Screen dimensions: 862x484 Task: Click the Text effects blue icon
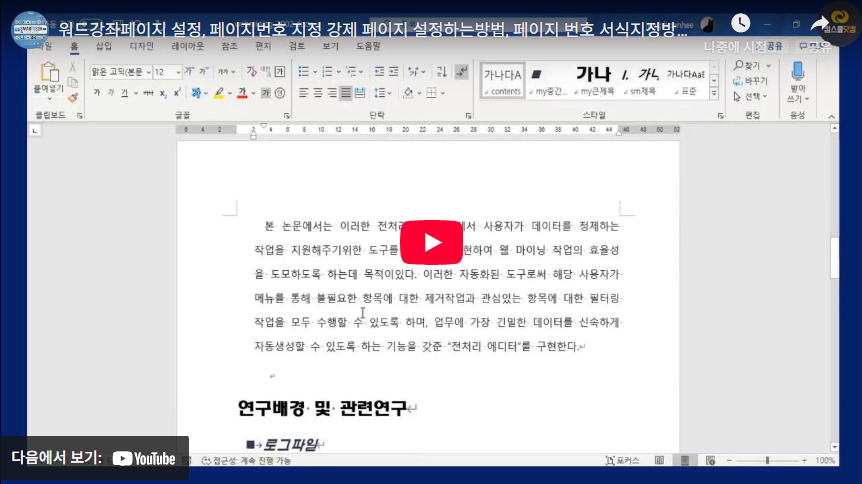click(x=196, y=93)
